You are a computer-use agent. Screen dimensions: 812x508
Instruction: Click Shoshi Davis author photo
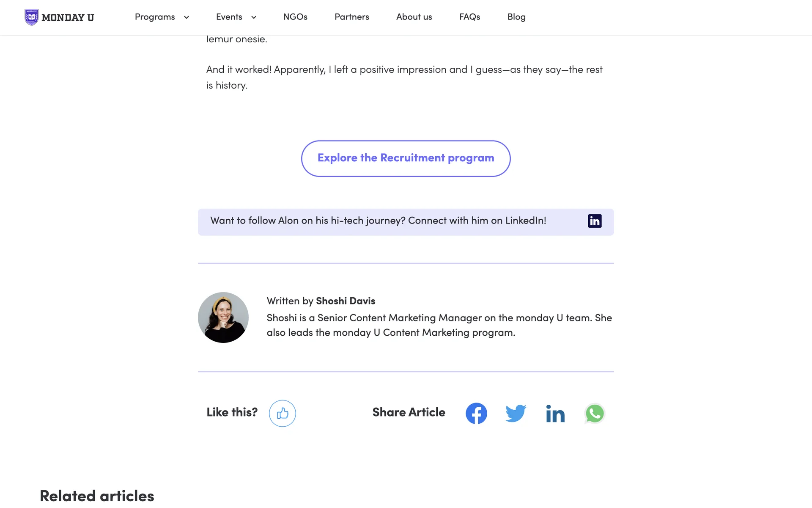(x=223, y=317)
